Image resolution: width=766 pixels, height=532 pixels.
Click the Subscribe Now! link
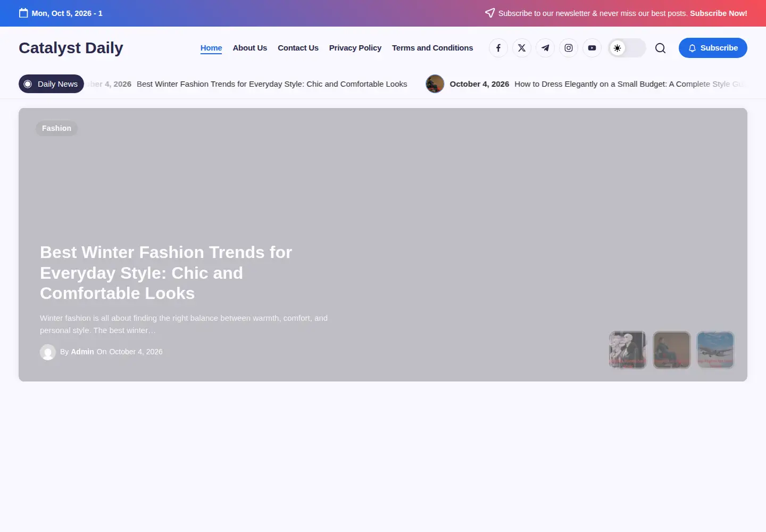719,13
